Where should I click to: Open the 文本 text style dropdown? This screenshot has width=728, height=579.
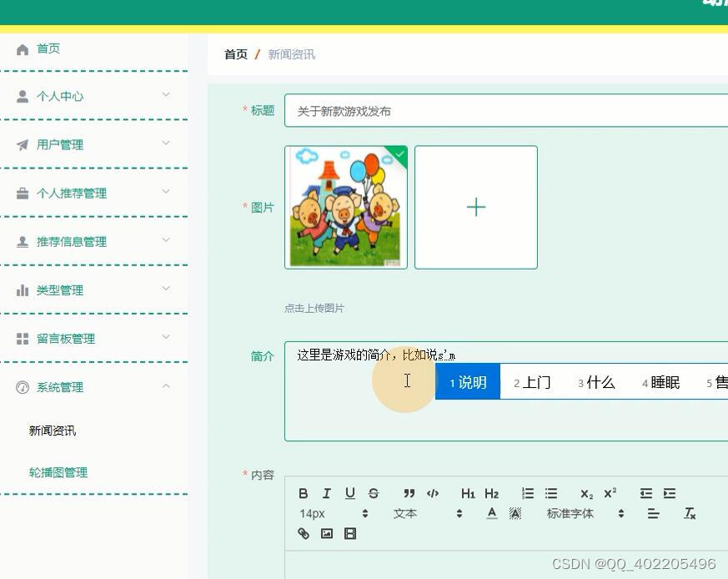click(x=428, y=513)
